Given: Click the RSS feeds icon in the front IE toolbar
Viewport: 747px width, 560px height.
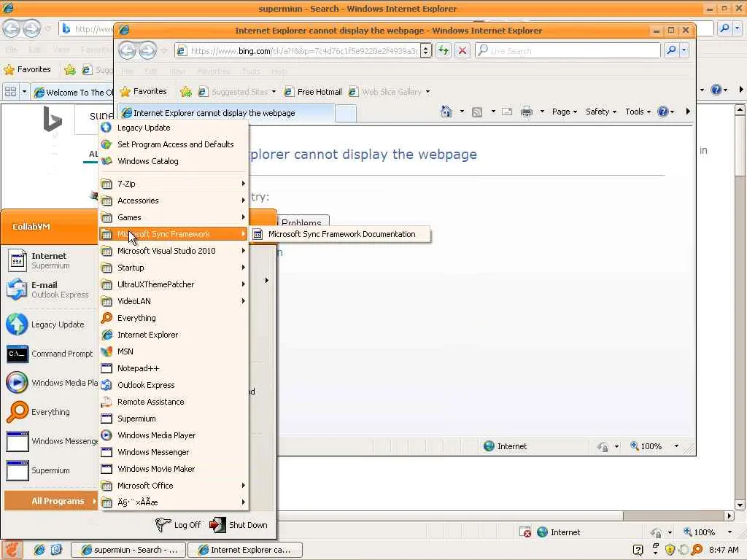Looking at the screenshot, I should (477, 112).
